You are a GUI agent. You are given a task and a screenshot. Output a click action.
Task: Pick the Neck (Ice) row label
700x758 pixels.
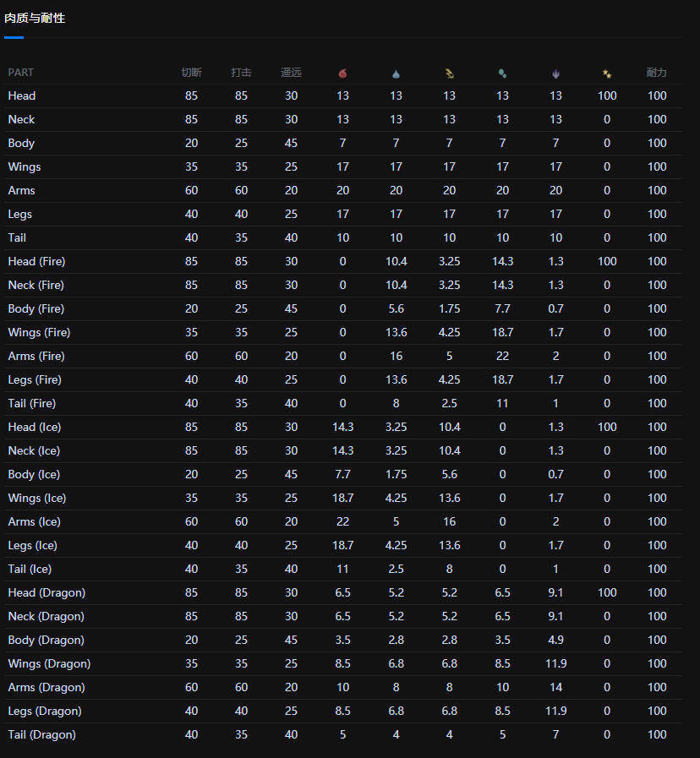[x=34, y=451]
